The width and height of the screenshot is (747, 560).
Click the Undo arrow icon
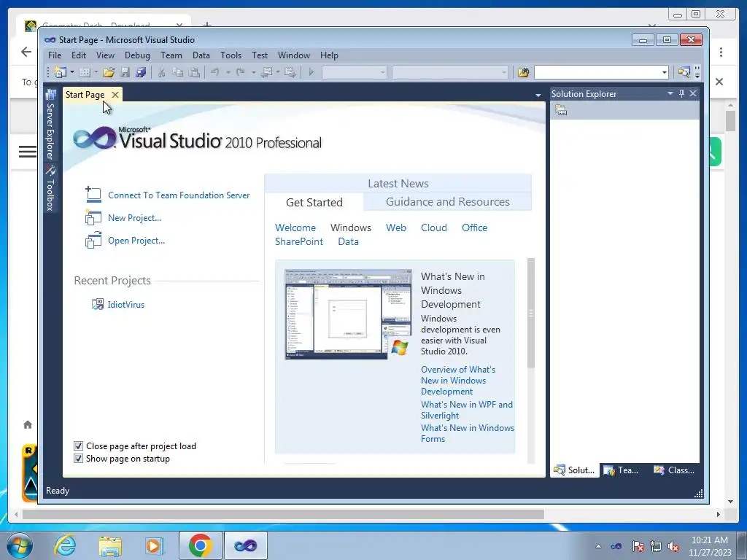click(215, 72)
